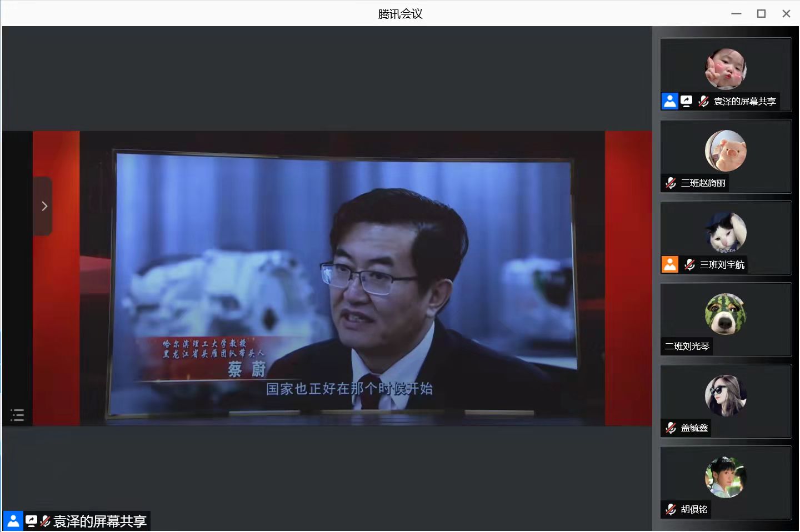800x532 pixels.
Task: Click the screen share icon in bottom-left label
Action: 31,521
